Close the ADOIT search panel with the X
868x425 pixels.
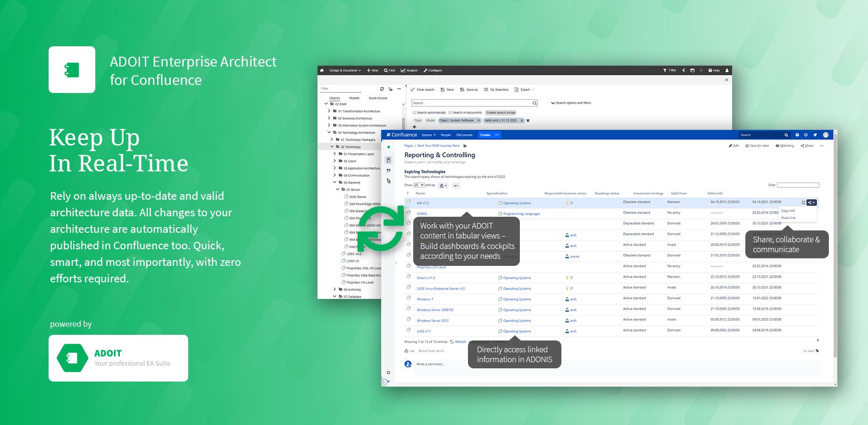point(726,80)
